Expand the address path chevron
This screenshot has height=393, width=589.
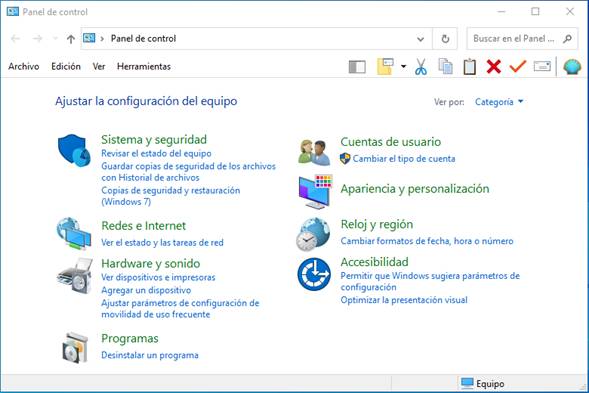click(102, 39)
